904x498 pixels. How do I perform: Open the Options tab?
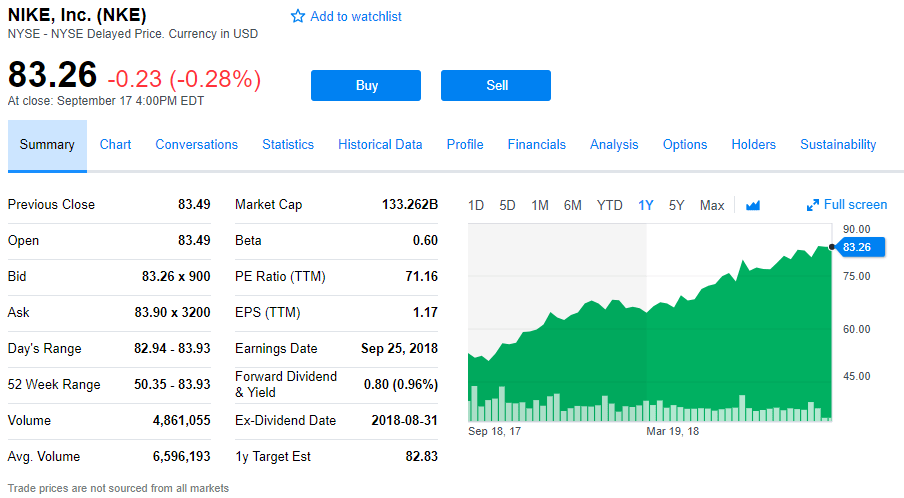pos(685,145)
